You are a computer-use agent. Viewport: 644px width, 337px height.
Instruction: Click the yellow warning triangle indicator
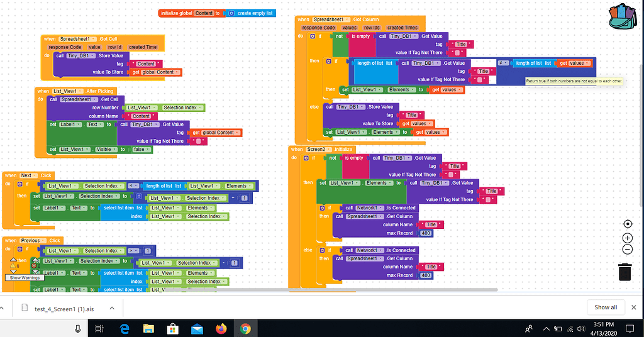coord(12,266)
